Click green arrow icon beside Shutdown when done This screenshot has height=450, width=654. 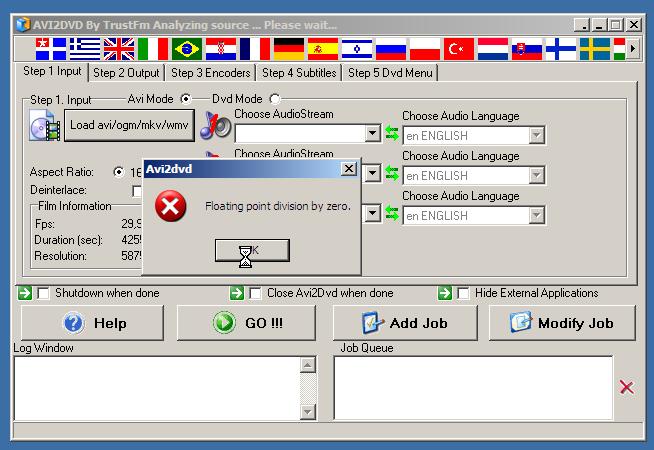click(25, 293)
